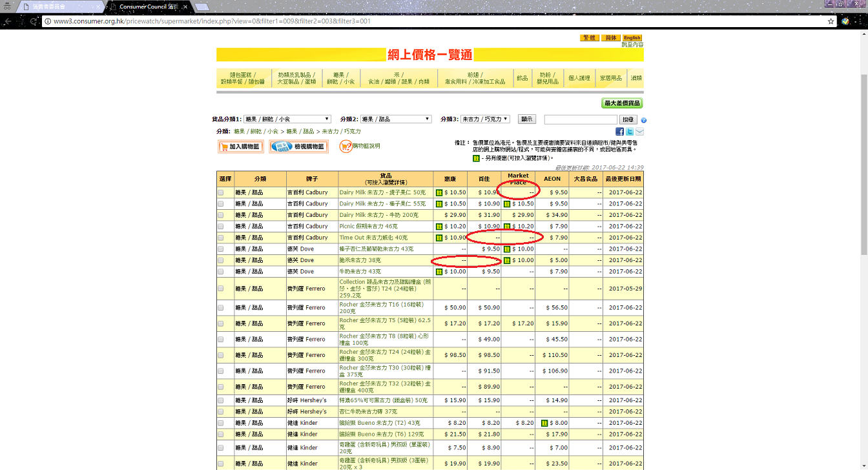Bookmark this page with the star icon
The image size is (868, 470).
coord(831,21)
